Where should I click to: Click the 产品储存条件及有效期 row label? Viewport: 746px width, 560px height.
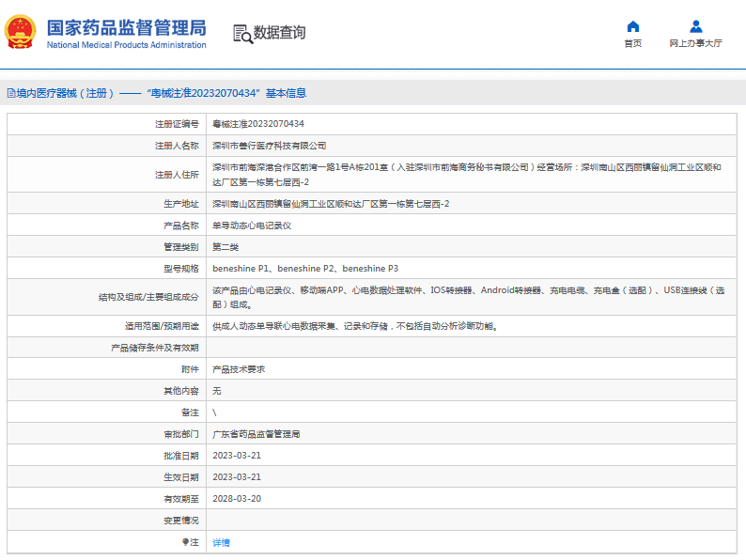pos(155,348)
